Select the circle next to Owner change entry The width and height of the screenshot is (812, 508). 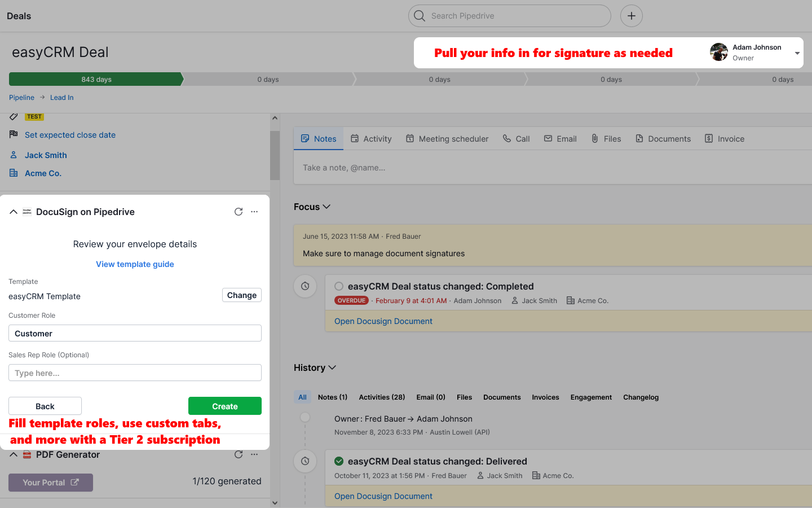point(305,417)
